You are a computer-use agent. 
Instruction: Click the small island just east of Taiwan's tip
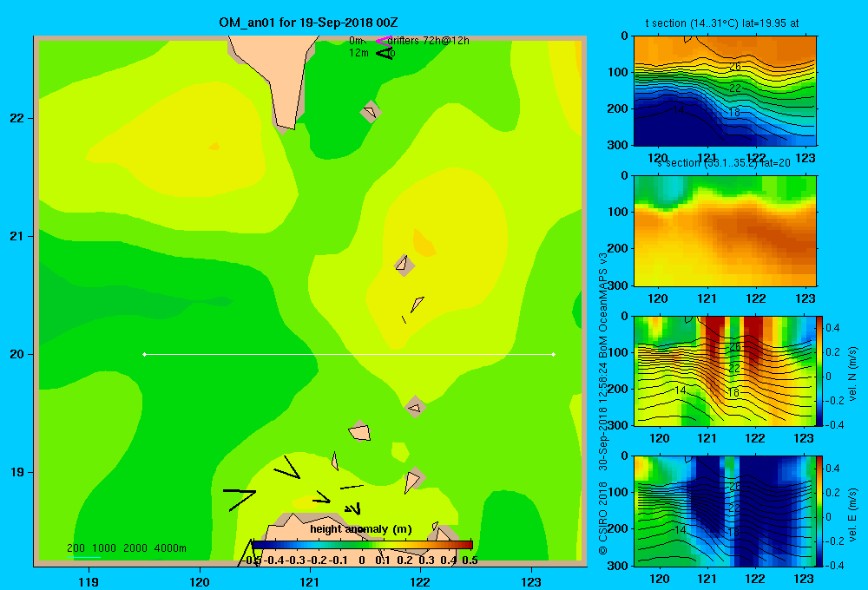coord(371,112)
